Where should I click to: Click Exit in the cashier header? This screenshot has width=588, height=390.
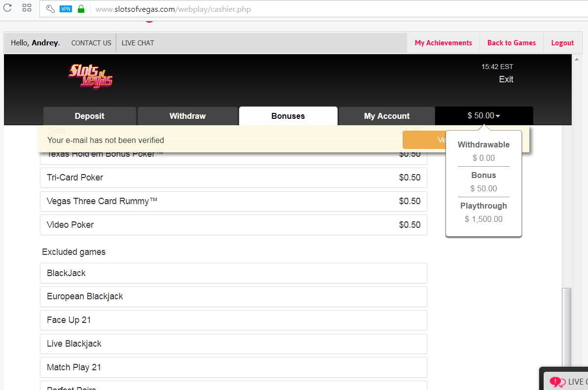(506, 79)
